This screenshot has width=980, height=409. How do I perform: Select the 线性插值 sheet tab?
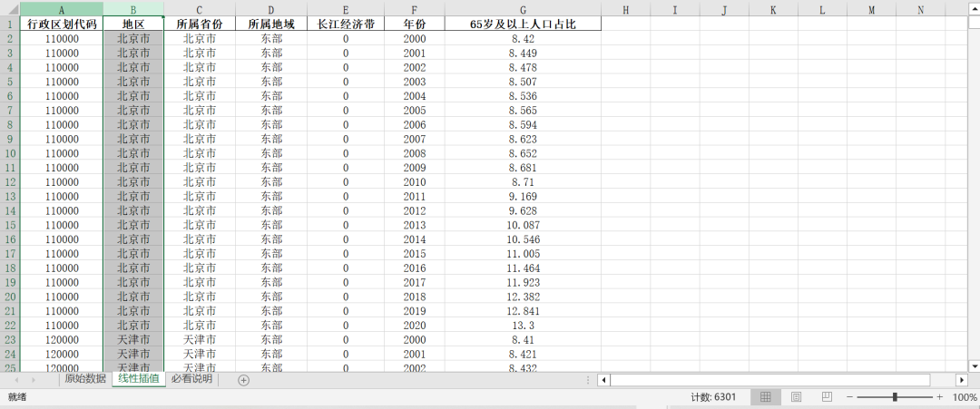[x=139, y=379]
